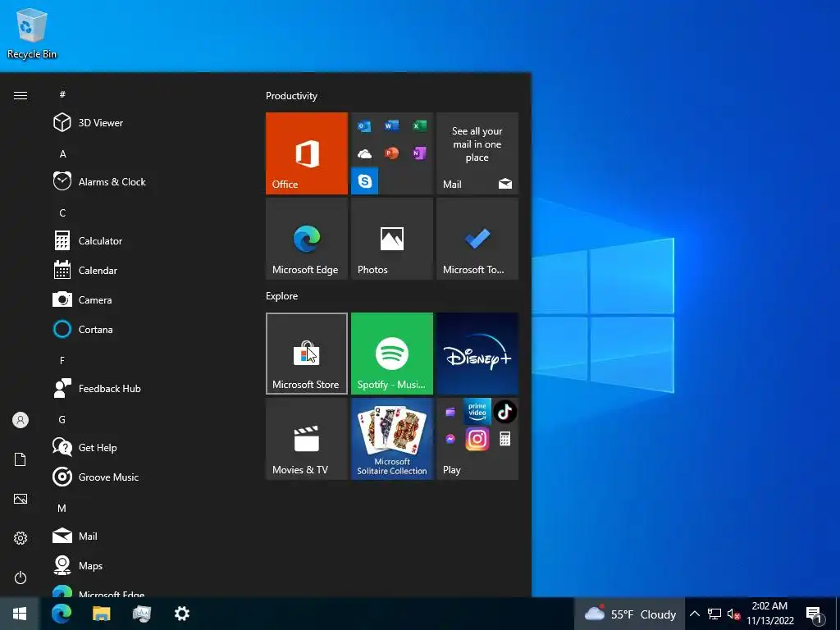Click the Outlook icon in Office folder

[x=364, y=126]
